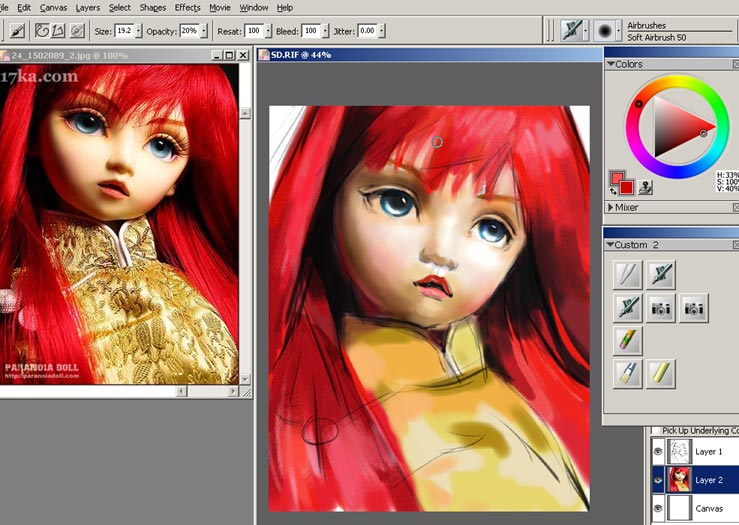Open the brush category dropdown arrow
The width and height of the screenshot is (739, 525).
coord(586,31)
